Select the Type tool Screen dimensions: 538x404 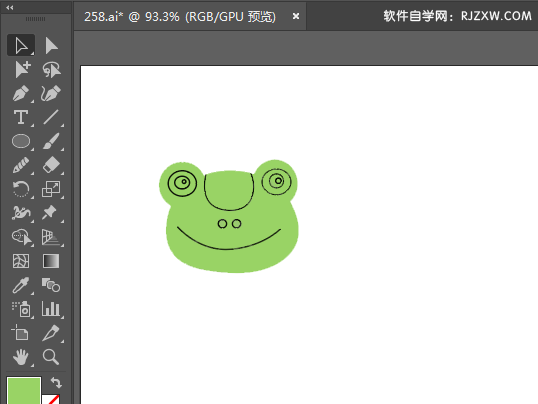[21, 117]
